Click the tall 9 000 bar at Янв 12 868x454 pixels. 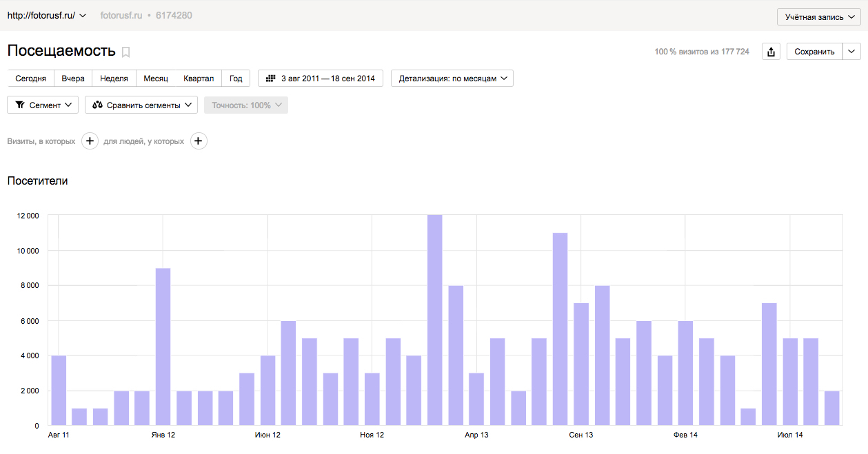tap(163, 347)
